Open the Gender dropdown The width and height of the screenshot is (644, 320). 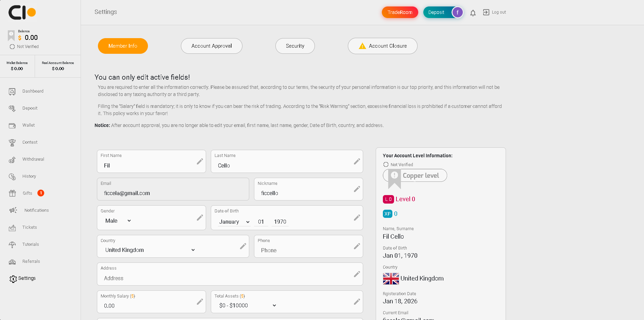click(x=118, y=221)
